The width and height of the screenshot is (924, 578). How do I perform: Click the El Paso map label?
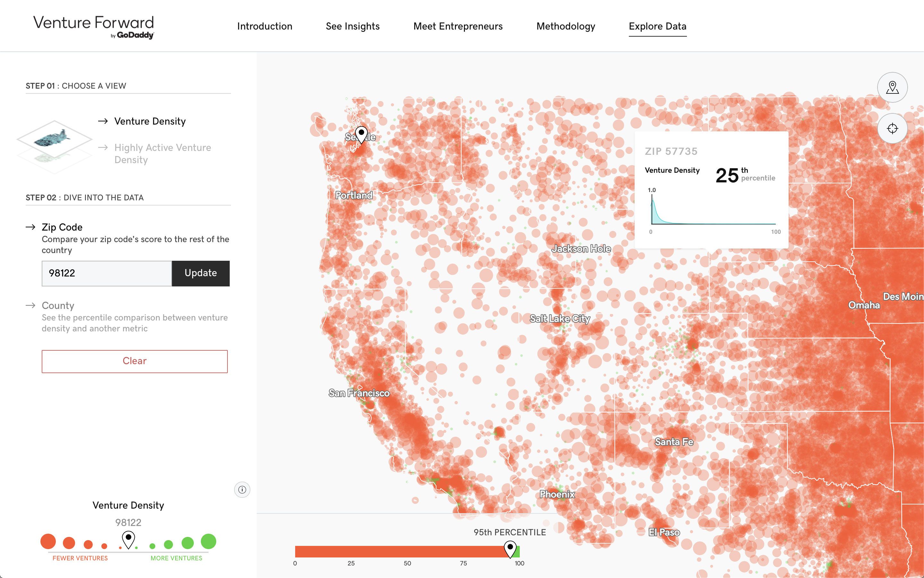664,532
